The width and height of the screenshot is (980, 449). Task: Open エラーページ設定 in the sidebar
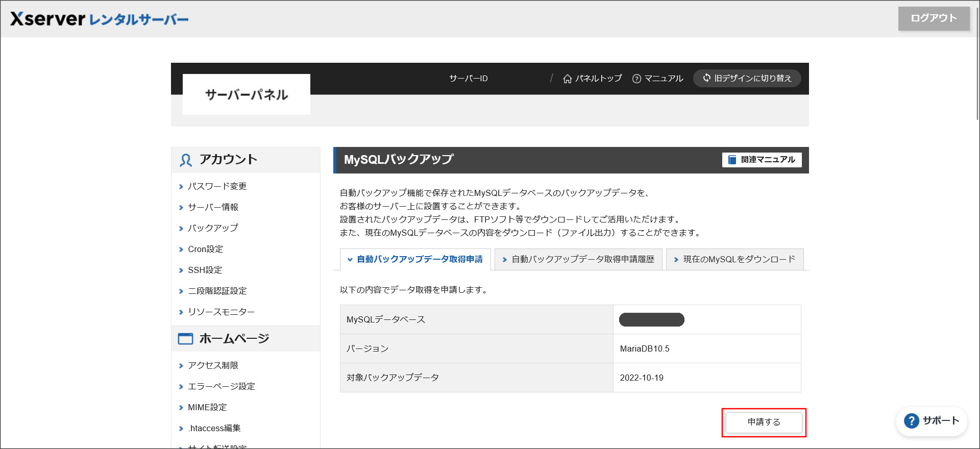(x=222, y=386)
